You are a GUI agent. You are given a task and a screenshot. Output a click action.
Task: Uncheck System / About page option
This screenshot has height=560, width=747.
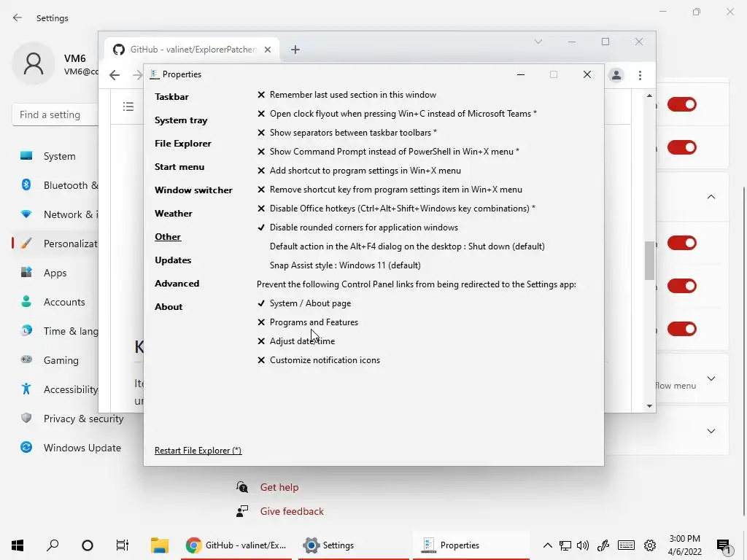tap(304, 303)
